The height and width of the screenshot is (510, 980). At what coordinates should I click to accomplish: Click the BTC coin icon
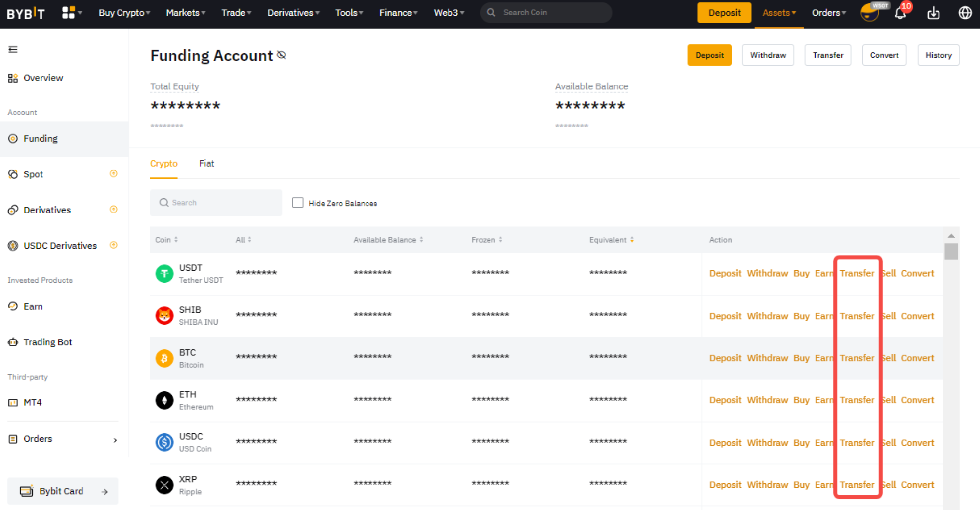pos(164,358)
